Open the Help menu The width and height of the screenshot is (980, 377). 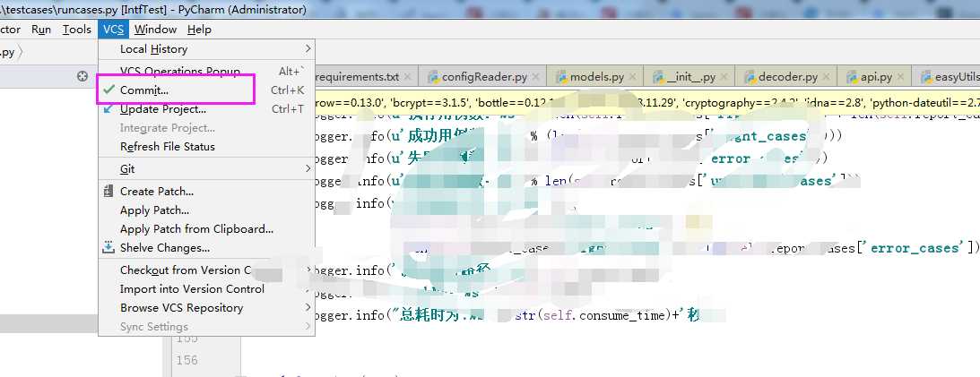point(199,30)
